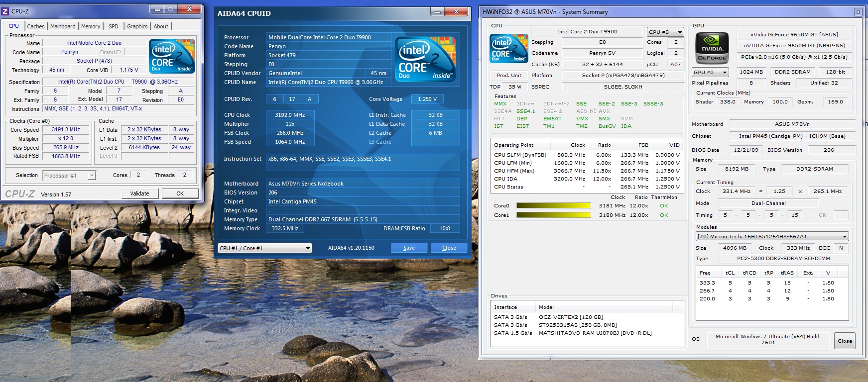The width and height of the screenshot is (868, 382).
Task: Click the NVIDIA GeForce logo in GPU section
Action: click(x=712, y=48)
